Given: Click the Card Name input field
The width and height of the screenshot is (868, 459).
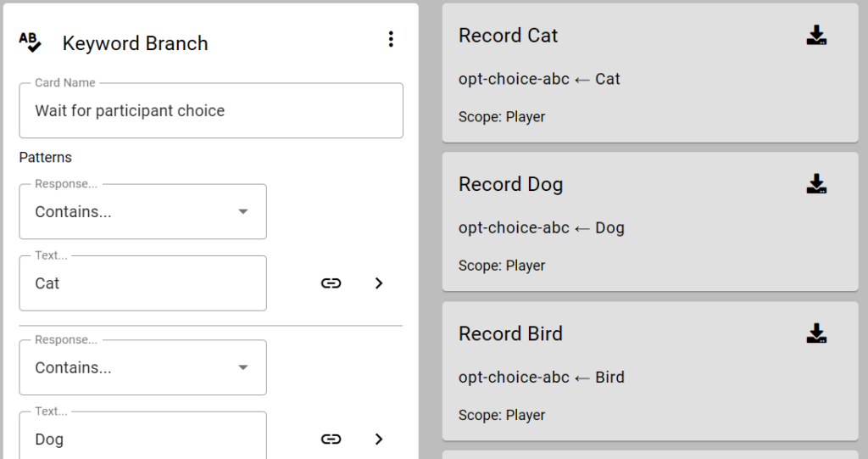Looking at the screenshot, I should point(210,111).
